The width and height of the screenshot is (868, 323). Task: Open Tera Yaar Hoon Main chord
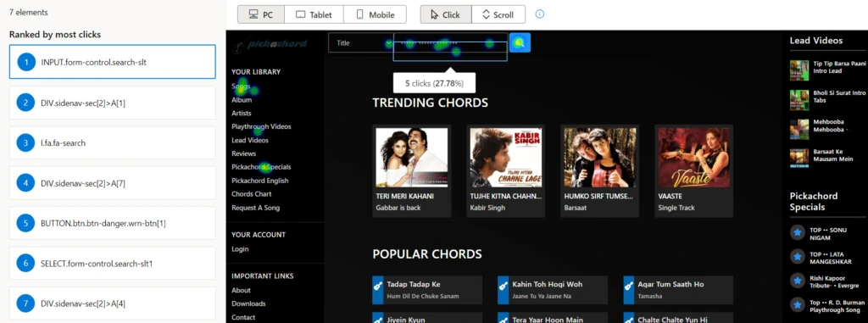(547, 320)
